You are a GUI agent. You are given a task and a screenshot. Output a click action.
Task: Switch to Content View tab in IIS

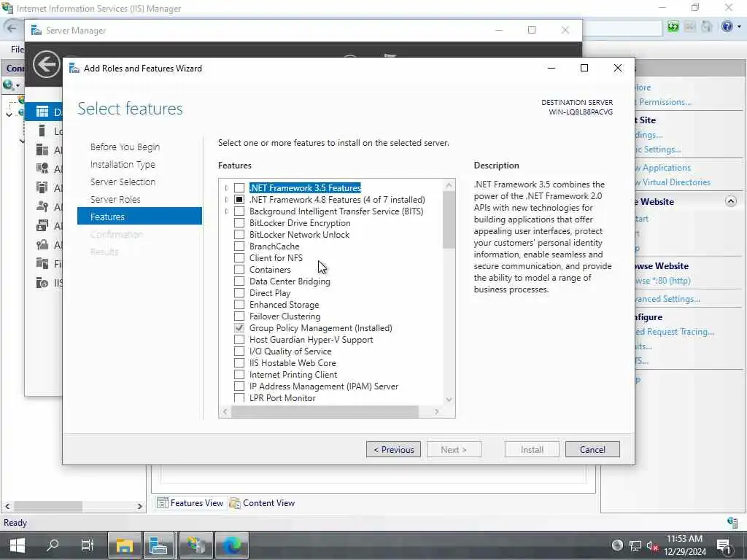[x=263, y=503]
